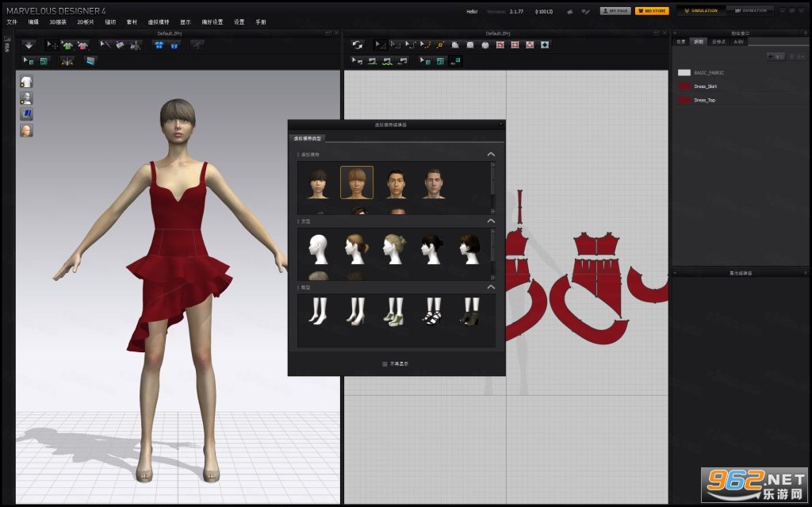Select the Asian male avatar thumbnail
This screenshot has height=507, width=812.
click(x=395, y=183)
